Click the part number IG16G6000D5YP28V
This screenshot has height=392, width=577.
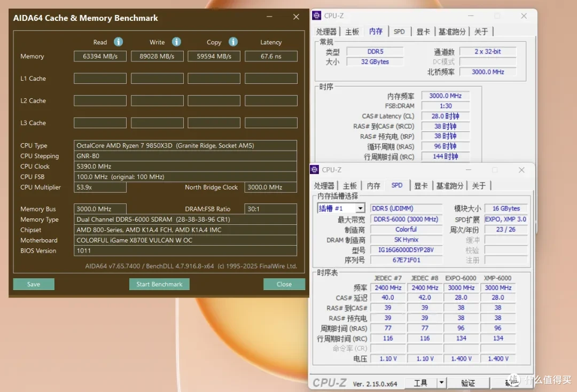406,250
